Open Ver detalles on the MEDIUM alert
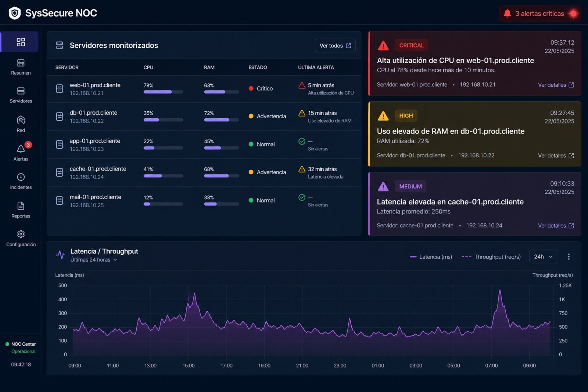 (x=556, y=226)
